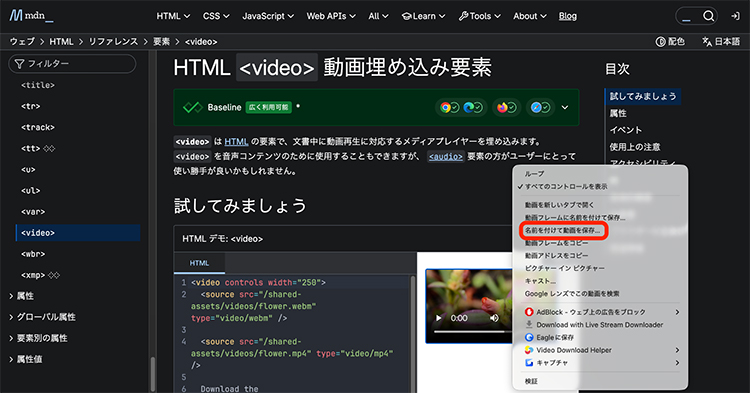This screenshot has width=750, height=393.
Task: Expand the 要素別の属性 sidebar section
Action: click(x=38, y=338)
